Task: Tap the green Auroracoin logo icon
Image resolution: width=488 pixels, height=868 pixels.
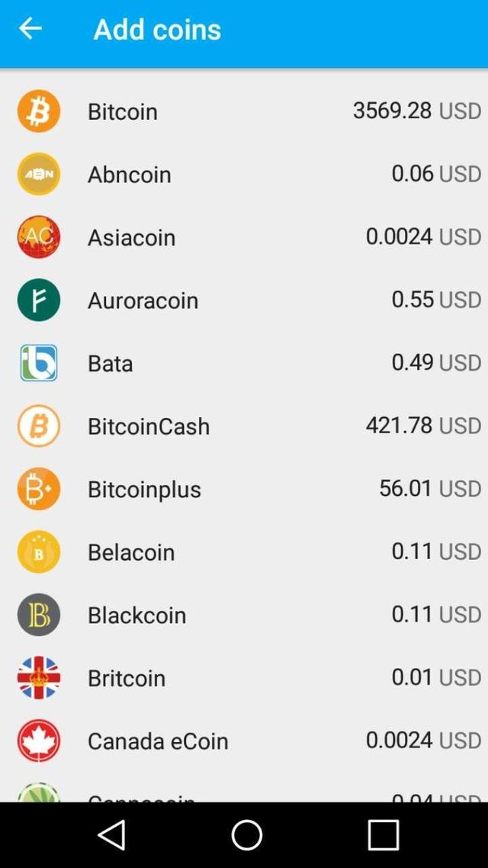Action: (39, 300)
